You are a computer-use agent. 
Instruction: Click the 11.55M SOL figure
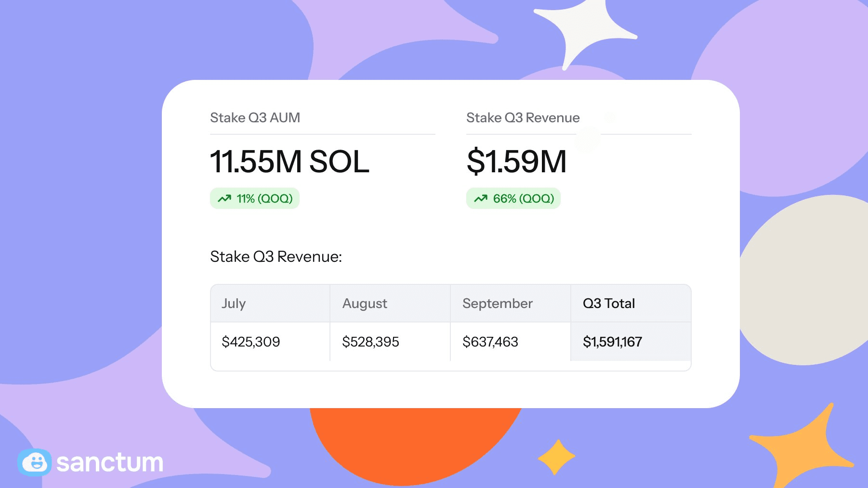(x=289, y=162)
